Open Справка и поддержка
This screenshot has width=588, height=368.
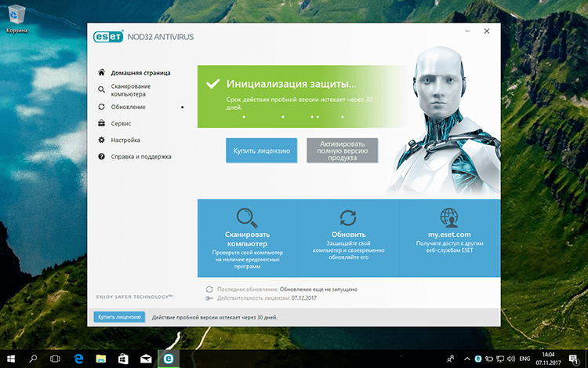click(141, 156)
